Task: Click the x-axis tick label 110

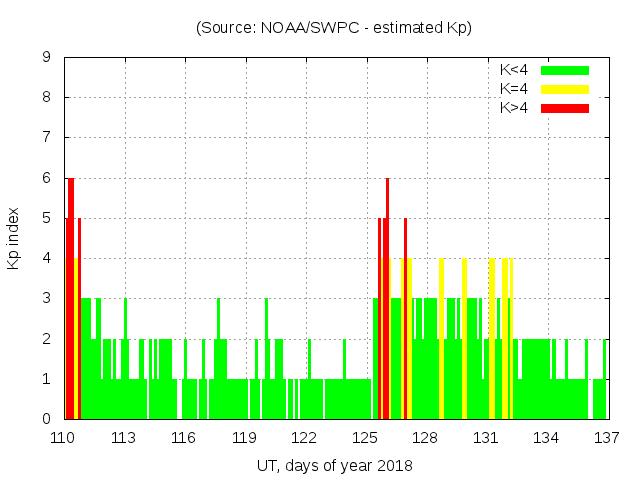Action: coord(64,438)
